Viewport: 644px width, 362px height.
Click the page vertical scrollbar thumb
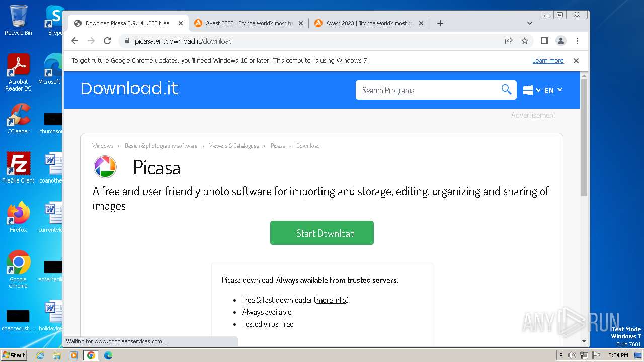[584, 137]
